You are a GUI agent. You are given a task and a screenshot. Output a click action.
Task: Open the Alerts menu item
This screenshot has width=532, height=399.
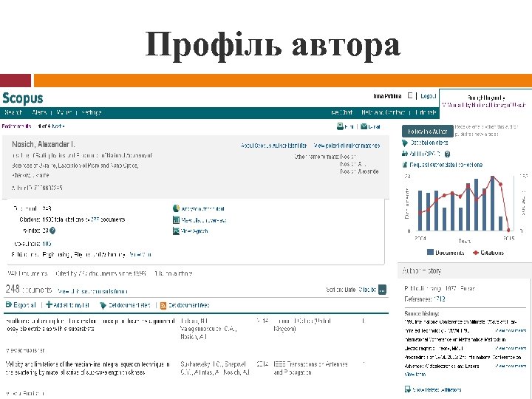(x=39, y=112)
